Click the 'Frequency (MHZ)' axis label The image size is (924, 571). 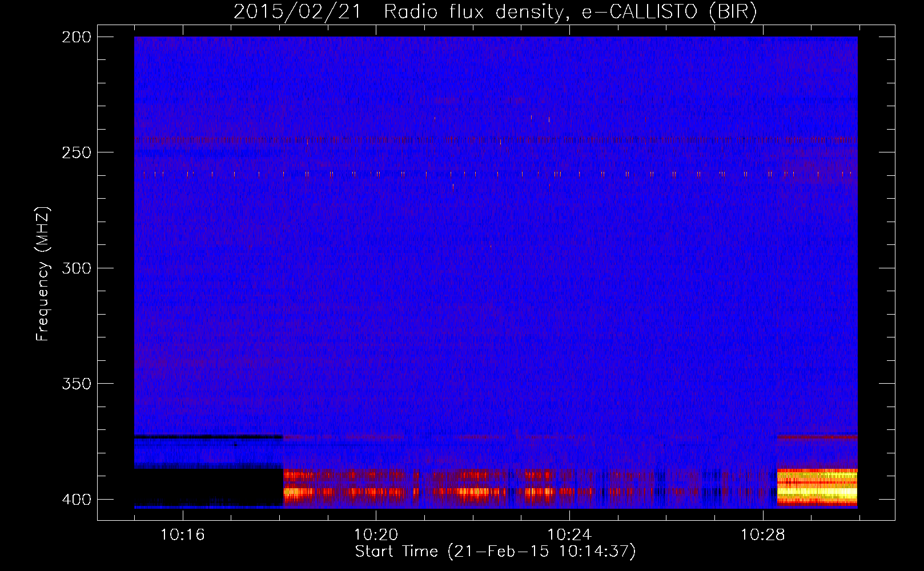coord(43,274)
